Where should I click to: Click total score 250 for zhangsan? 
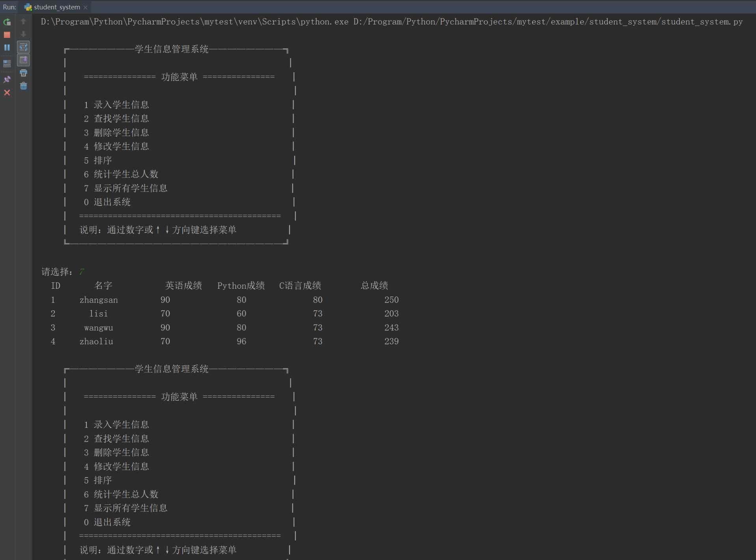[x=391, y=300]
